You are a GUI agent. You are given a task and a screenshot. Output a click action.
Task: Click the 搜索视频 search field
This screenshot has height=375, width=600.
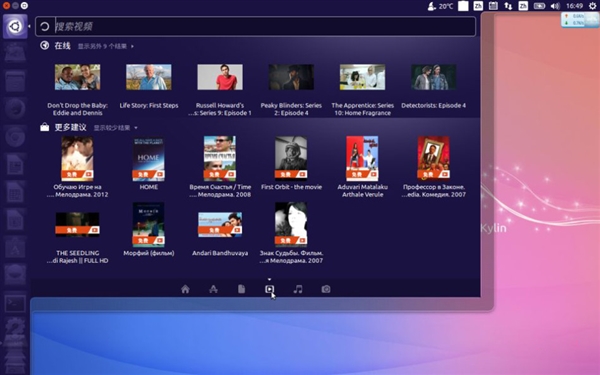pyautogui.click(x=256, y=26)
